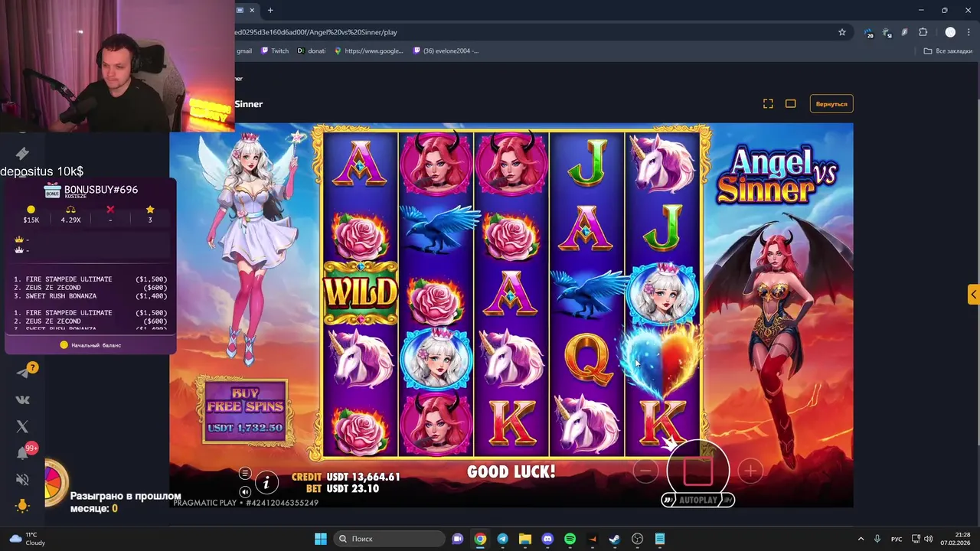Open notifications bell with 99+ badge

(23, 452)
